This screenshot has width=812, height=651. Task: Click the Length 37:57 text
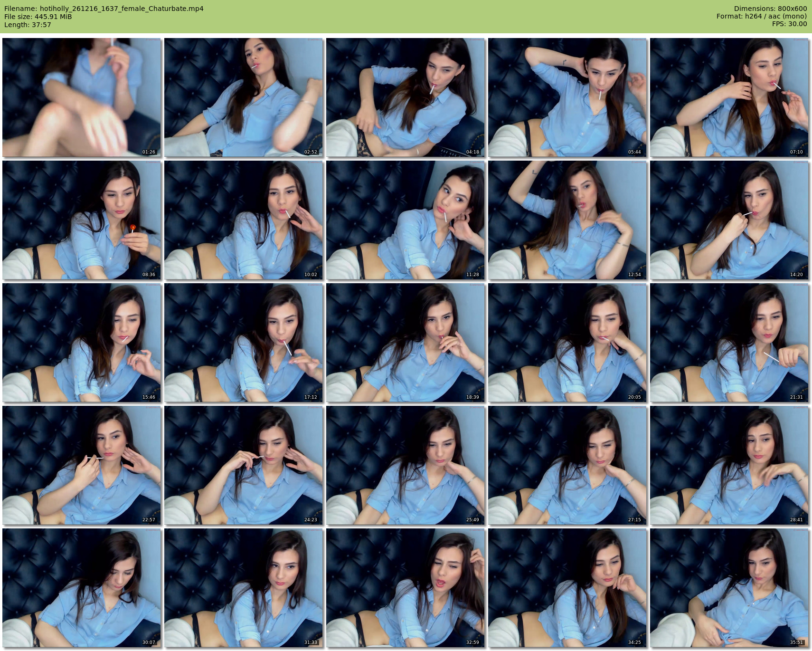click(28, 25)
